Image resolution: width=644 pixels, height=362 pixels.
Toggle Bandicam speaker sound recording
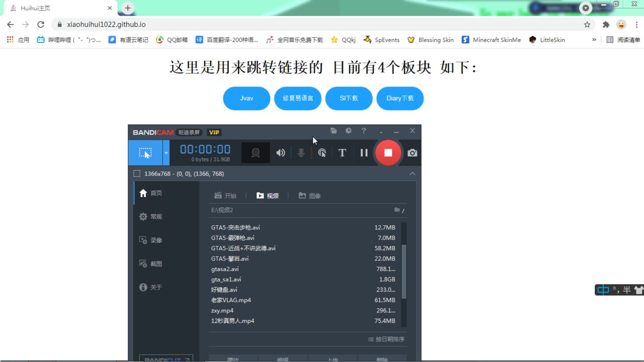280,153
